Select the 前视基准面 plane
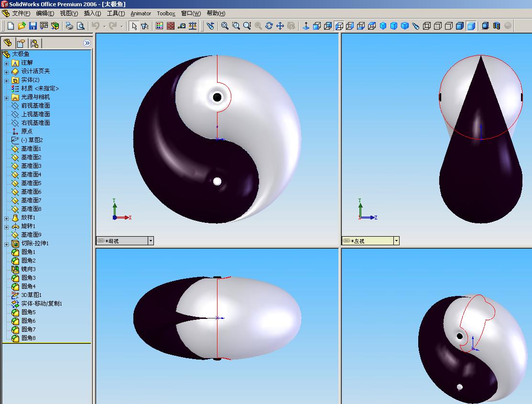Image resolution: width=532 pixels, height=404 pixels. (36, 106)
